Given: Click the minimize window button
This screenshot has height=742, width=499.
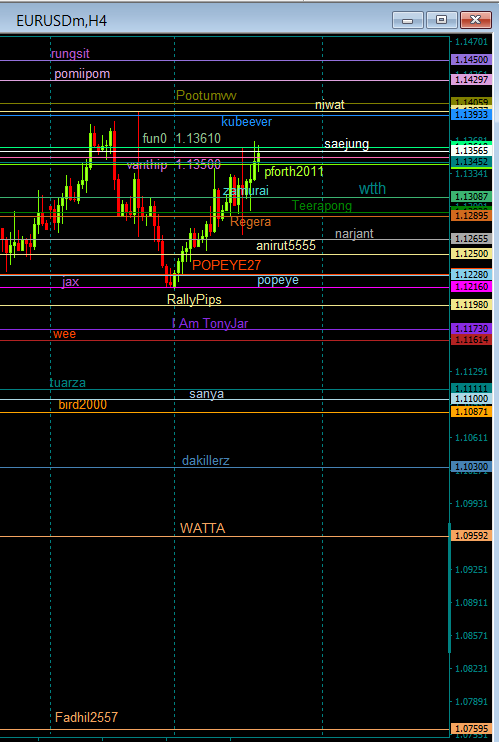Looking at the screenshot, I should (x=407, y=20).
